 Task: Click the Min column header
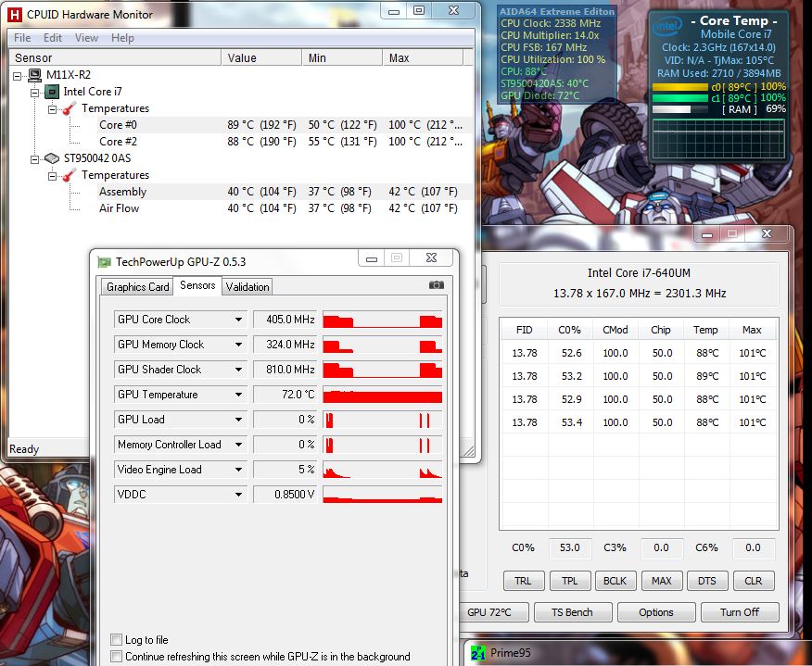click(x=342, y=58)
